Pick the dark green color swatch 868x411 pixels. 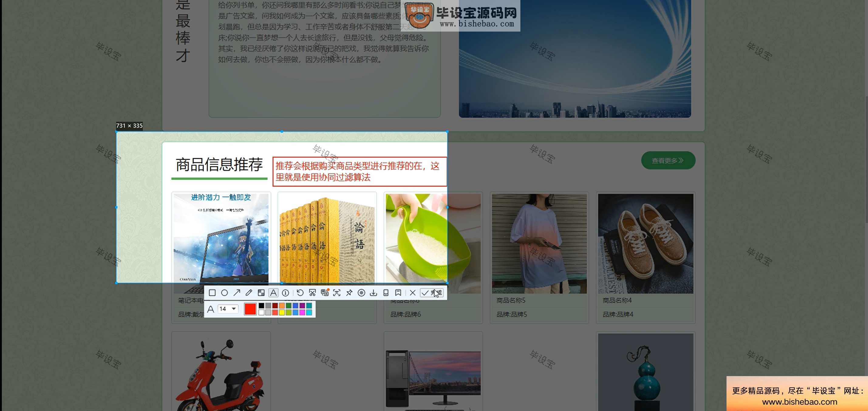(289, 306)
